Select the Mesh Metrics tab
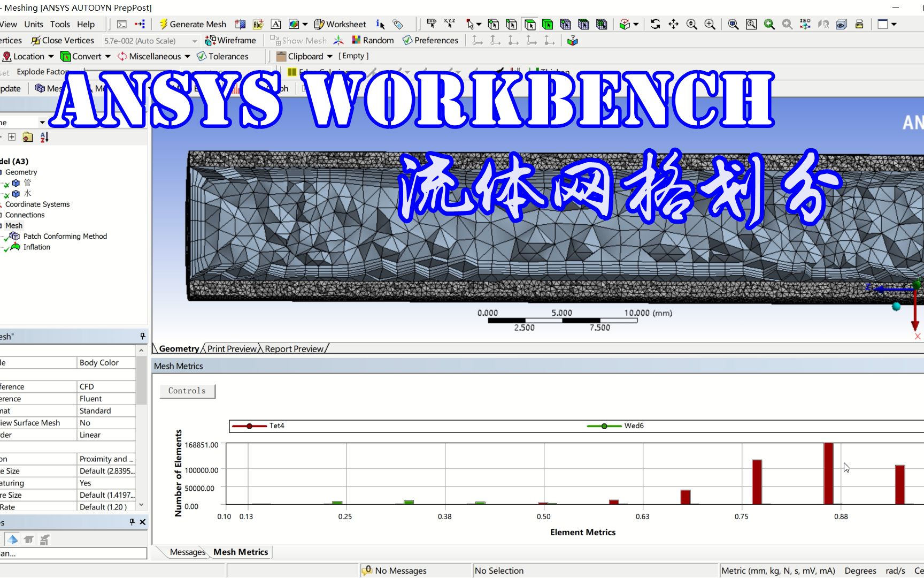 241,552
